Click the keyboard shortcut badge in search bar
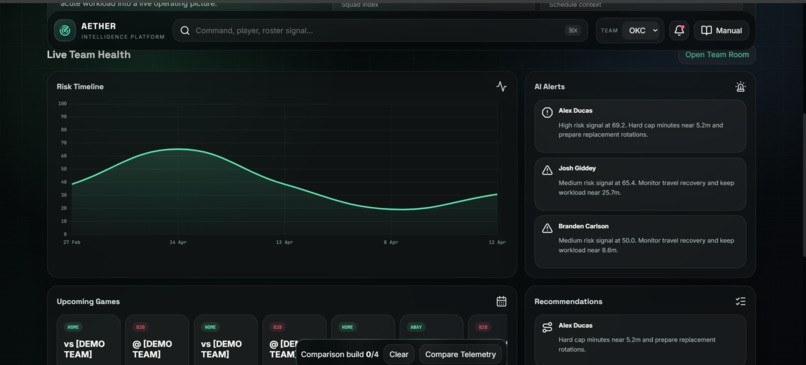The width and height of the screenshot is (806, 365). (x=573, y=30)
